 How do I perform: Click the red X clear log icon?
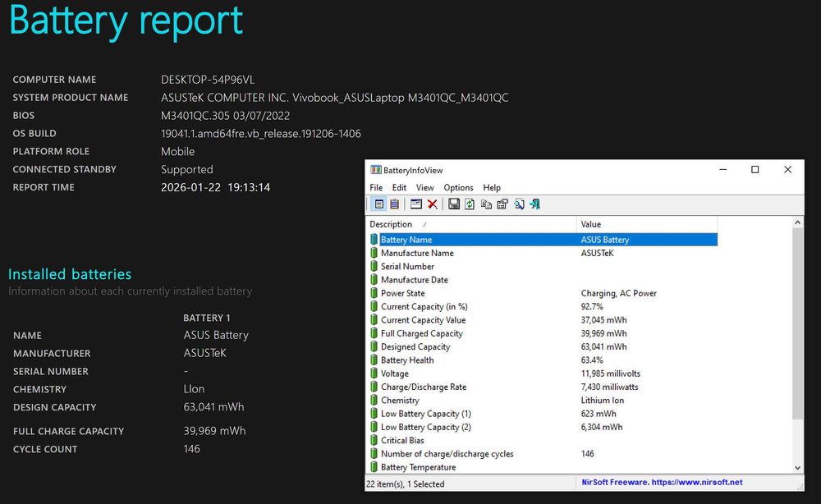(433, 204)
